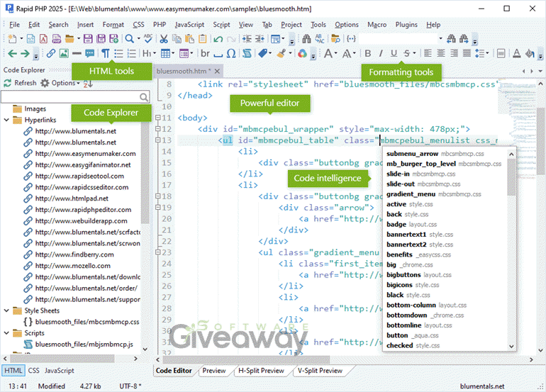This screenshot has height=392, width=546.
Task: Switch Code Explorer to JavaScript
Action: click(x=59, y=371)
